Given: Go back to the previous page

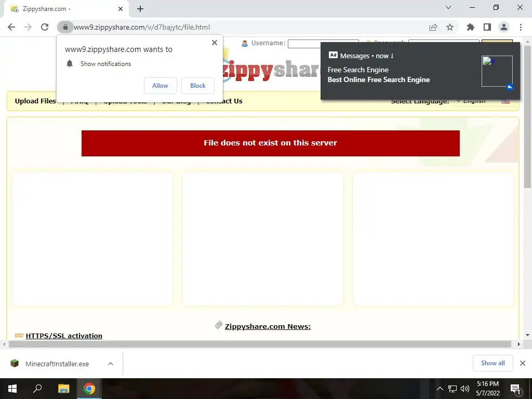Looking at the screenshot, I should coord(11,27).
